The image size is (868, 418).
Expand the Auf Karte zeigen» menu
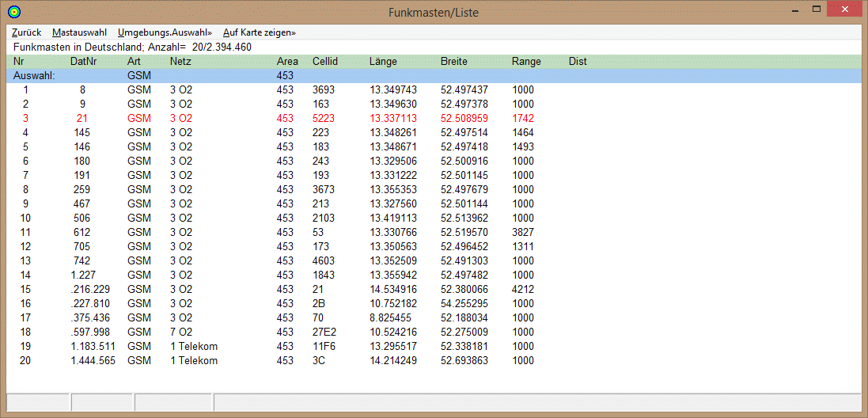[259, 32]
